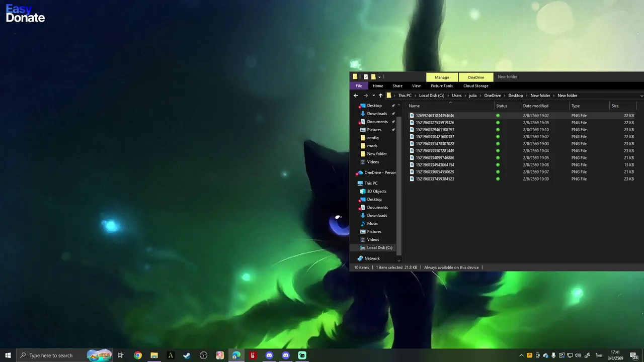Open the mods folder in navigation pane
644x362 pixels.
pyautogui.click(x=372, y=146)
